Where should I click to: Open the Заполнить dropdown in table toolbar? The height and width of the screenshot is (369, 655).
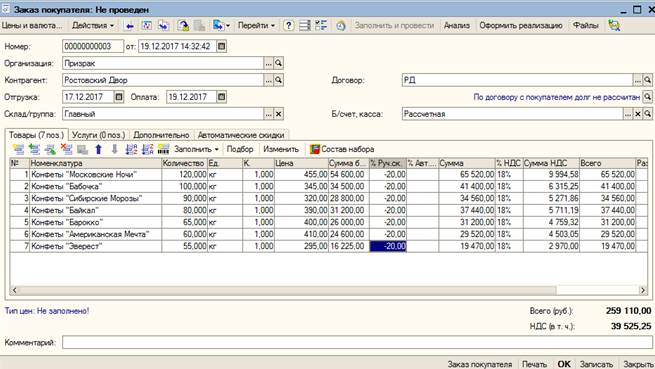click(x=196, y=149)
